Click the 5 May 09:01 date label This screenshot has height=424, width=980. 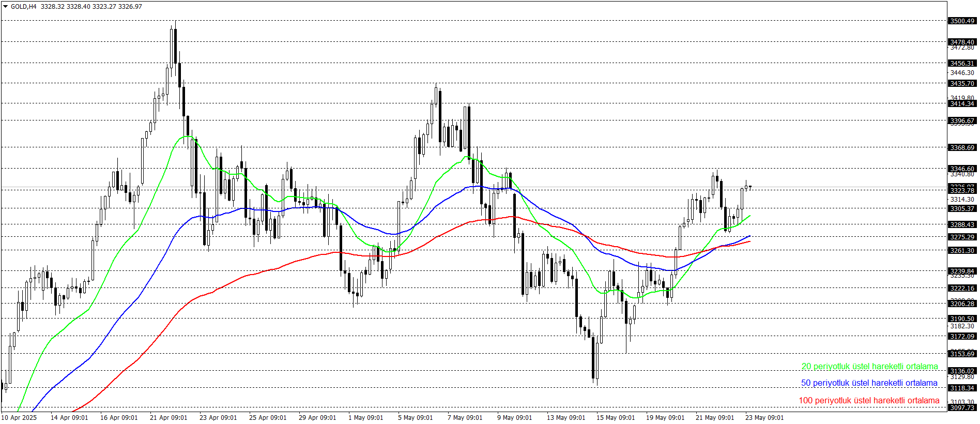(x=416, y=418)
